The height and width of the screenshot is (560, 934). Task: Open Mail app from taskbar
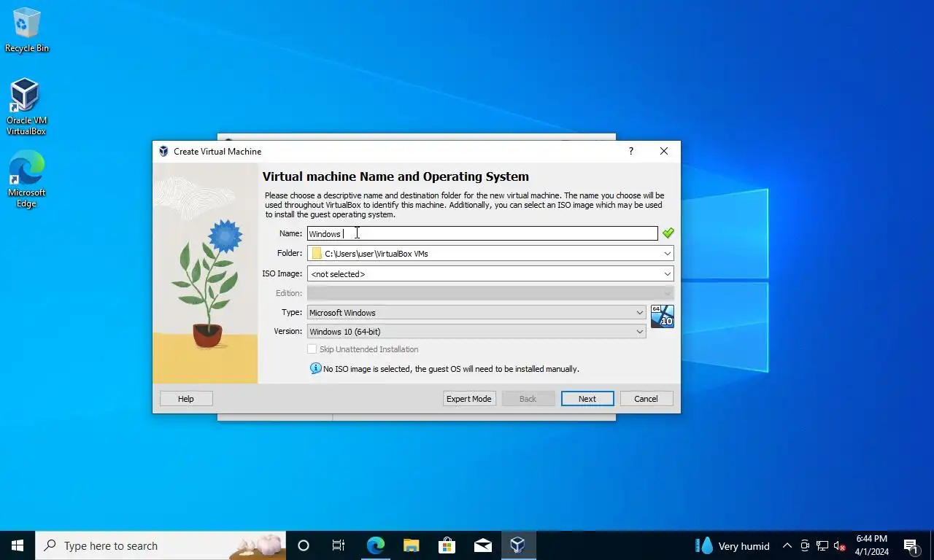(482, 545)
